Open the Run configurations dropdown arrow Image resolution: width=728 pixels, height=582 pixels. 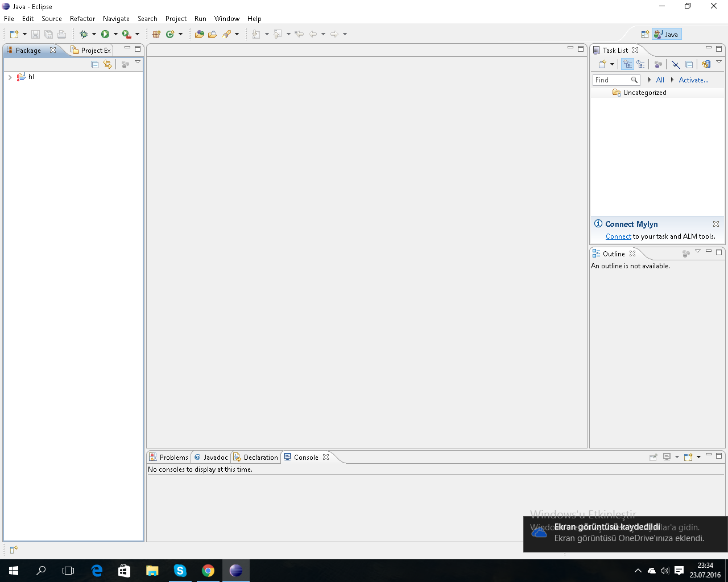[x=115, y=34]
